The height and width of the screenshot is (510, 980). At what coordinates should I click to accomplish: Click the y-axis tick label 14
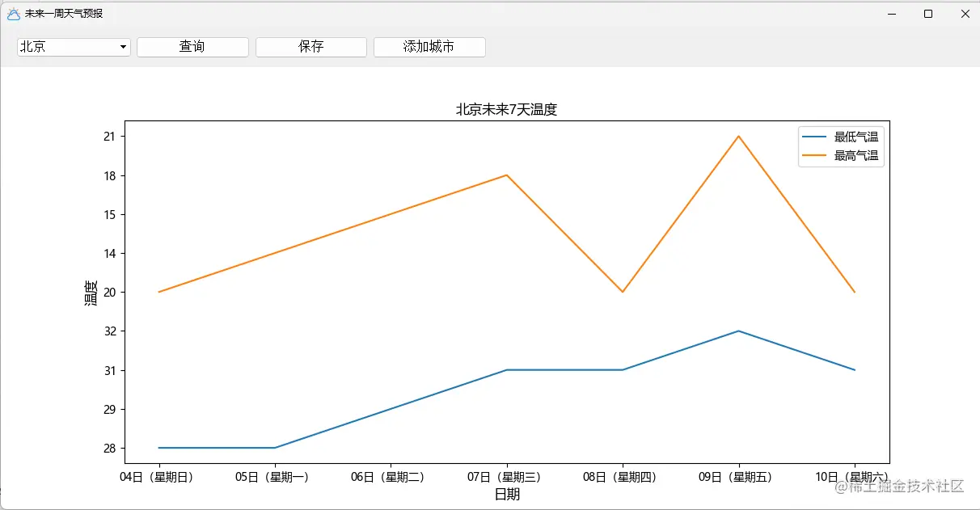(x=110, y=253)
